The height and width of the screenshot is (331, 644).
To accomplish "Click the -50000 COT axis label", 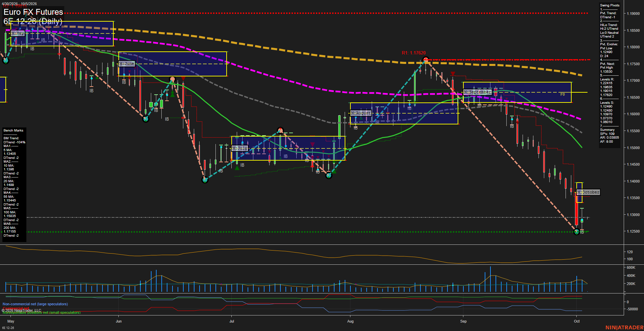I will point(632,309).
